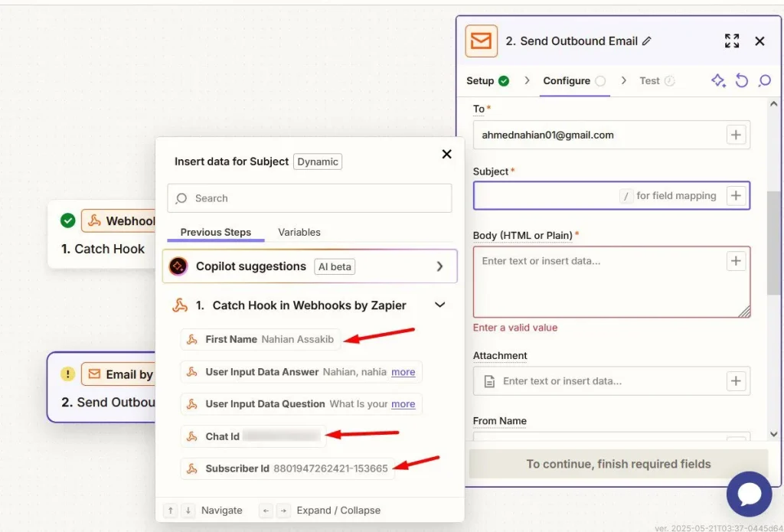Image resolution: width=784 pixels, height=532 pixels.
Task: Switch to the Setup tab
Action: (x=488, y=81)
